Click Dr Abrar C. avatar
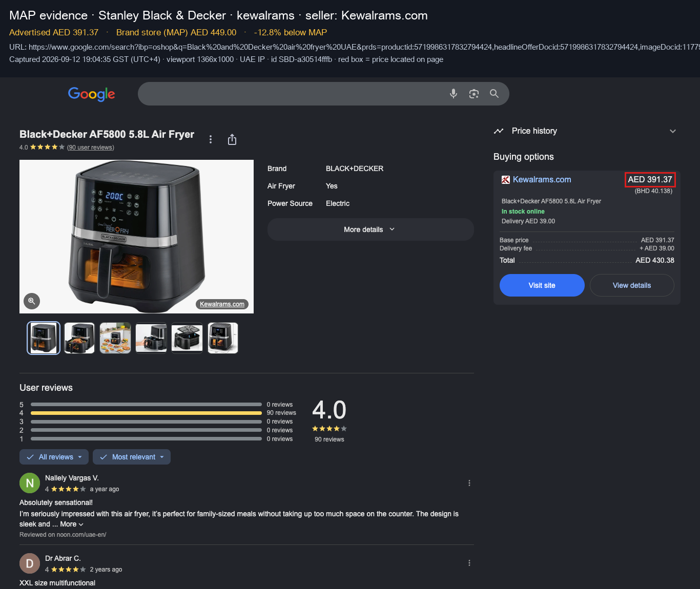The image size is (700, 589). pyautogui.click(x=30, y=563)
